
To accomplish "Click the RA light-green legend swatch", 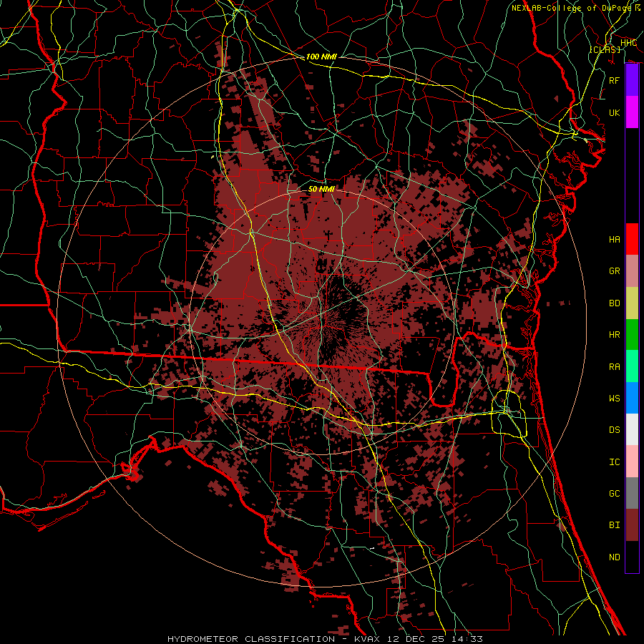I will [632, 366].
